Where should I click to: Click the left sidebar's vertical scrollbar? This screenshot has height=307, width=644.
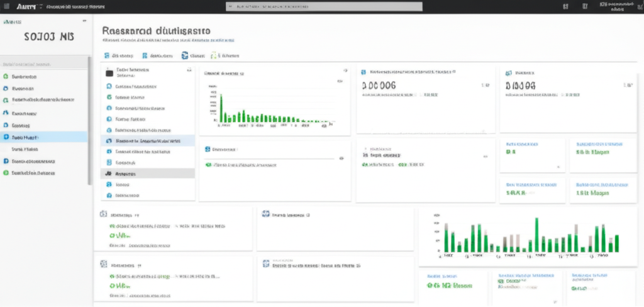89,121
